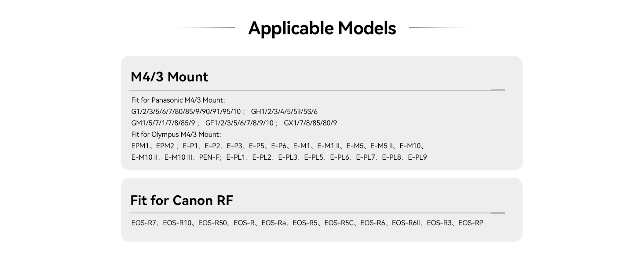Click the EOS-R50 camera model

pyautogui.click(x=212, y=223)
